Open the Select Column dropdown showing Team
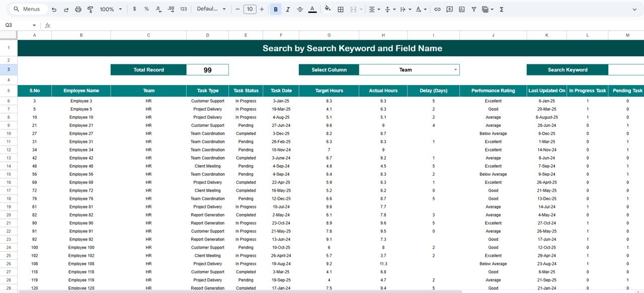Image resolution: width=644 pixels, height=293 pixels. point(410,69)
